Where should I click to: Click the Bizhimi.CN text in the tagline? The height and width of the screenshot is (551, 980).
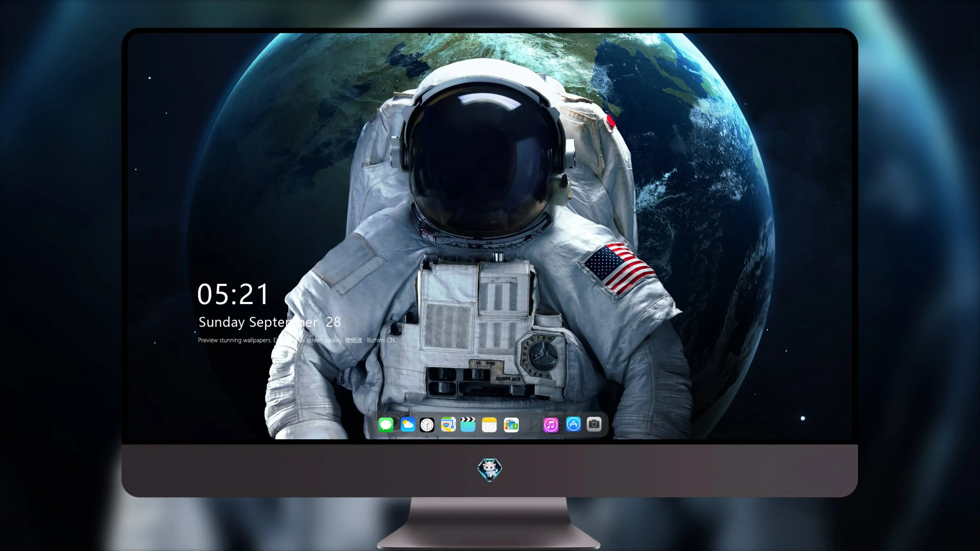(x=381, y=340)
